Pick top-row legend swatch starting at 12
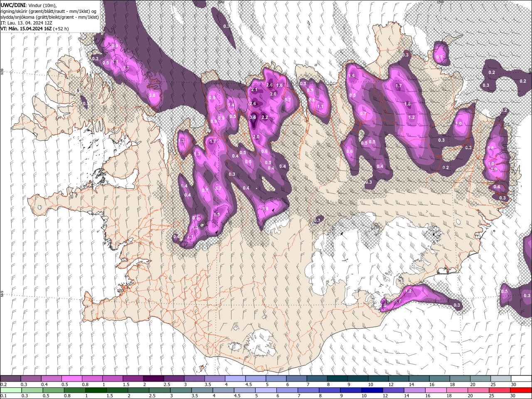 (399, 379)
